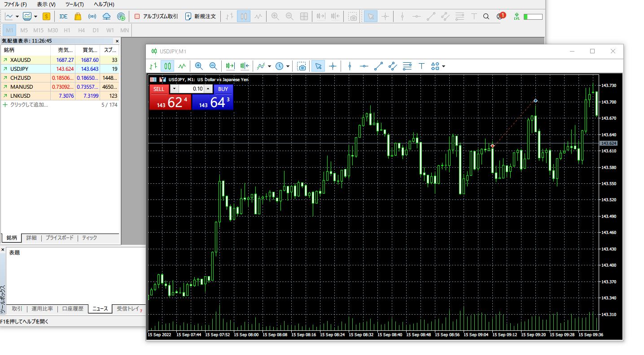Select crosshair tool in USDJPY window toolbar
Viewport: 644px width, 355px height.
(x=333, y=66)
